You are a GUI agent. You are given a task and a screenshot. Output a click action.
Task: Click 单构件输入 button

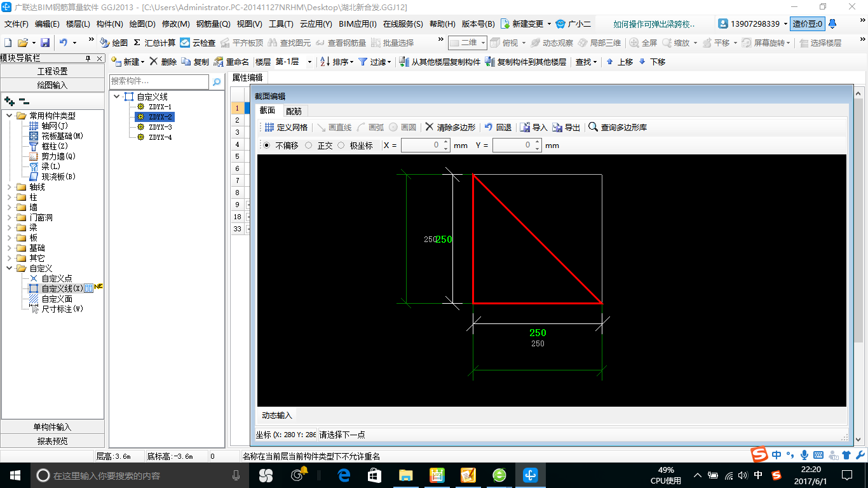pos(52,427)
